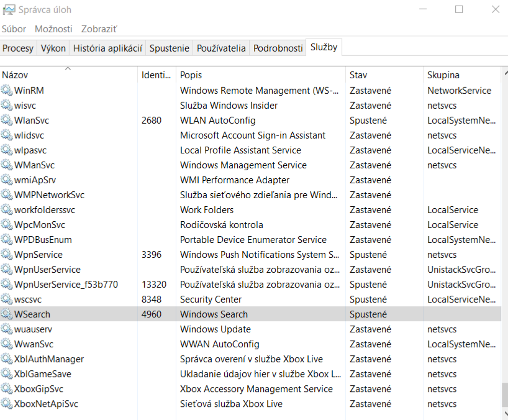
Task: Click 'Sieťová služba Xbox Live' description
Action: coord(231,403)
